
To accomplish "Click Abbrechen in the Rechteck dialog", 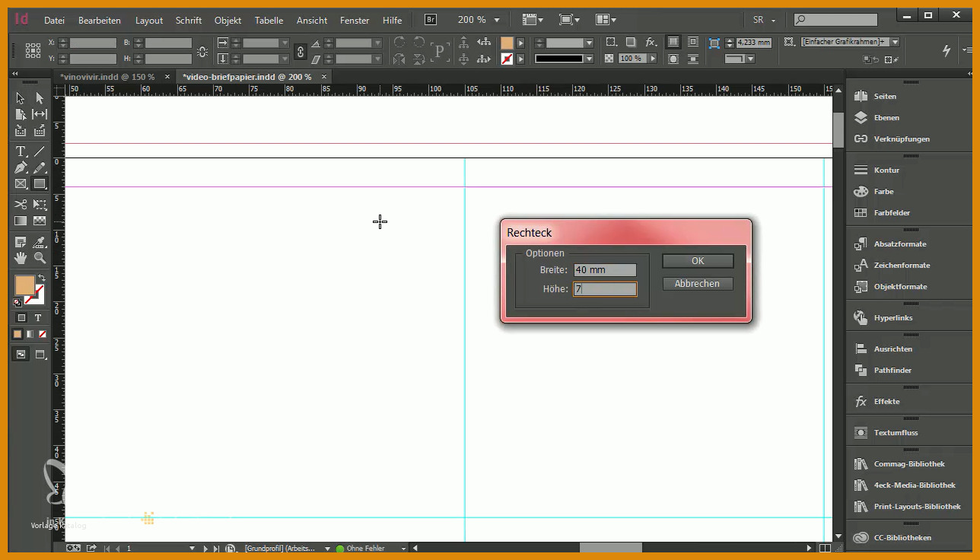I will tap(698, 284).
